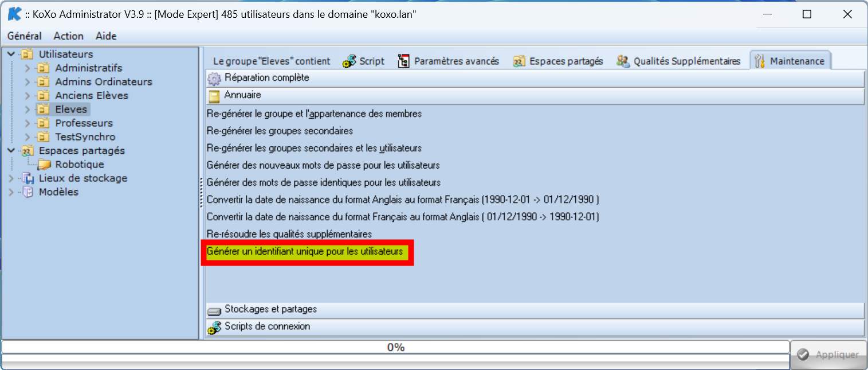This screenshot has height=370, width=868.
Task: Expand the Modèles node
Action: (11, 192)
